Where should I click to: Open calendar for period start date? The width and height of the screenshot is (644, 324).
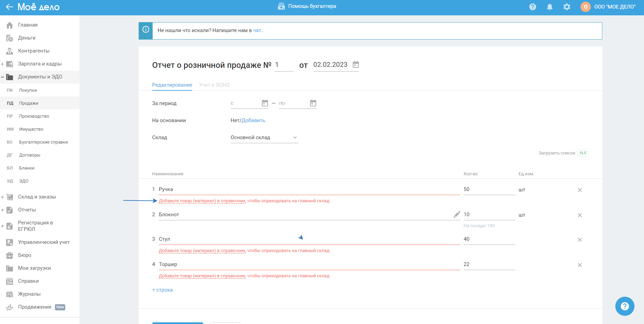point(265,103)
